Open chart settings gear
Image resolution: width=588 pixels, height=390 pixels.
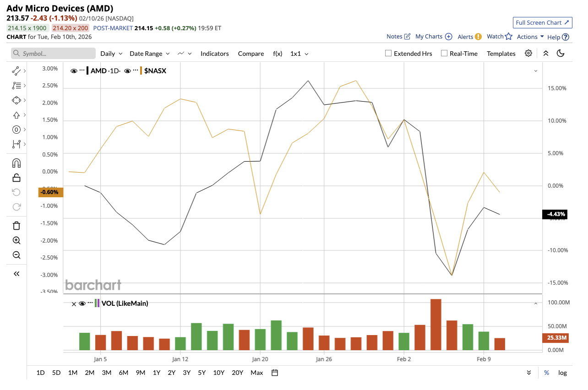[528, 54]
